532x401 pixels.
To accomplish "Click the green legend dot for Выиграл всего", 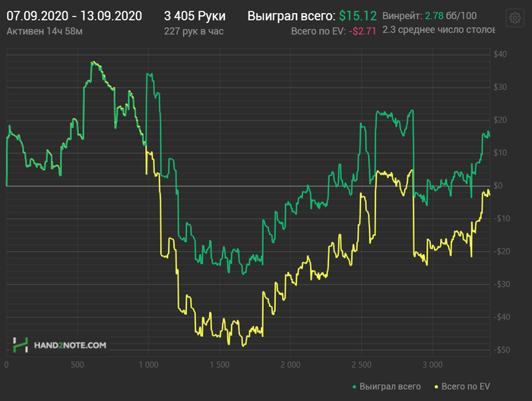I will coord(354,387).
